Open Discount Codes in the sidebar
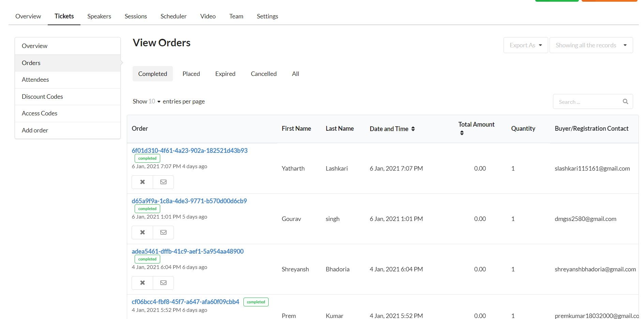The image size is (644, 319). pyautogui.click(x=68, y=97)
